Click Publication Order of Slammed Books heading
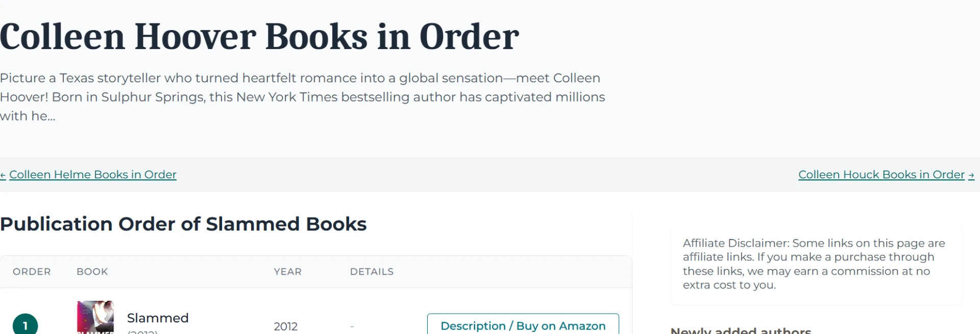This screenshot has width=980, height=334. point(183,224)
